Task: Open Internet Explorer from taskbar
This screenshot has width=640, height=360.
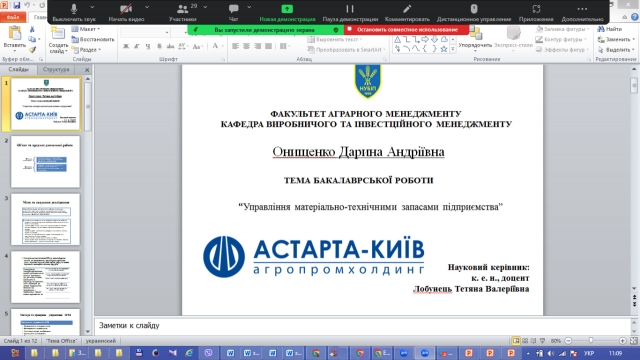Action: pos(189,353)
